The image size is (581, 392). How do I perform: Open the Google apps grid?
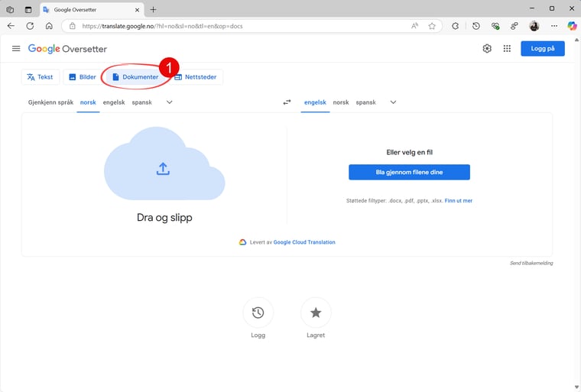[x=507, y=49]
